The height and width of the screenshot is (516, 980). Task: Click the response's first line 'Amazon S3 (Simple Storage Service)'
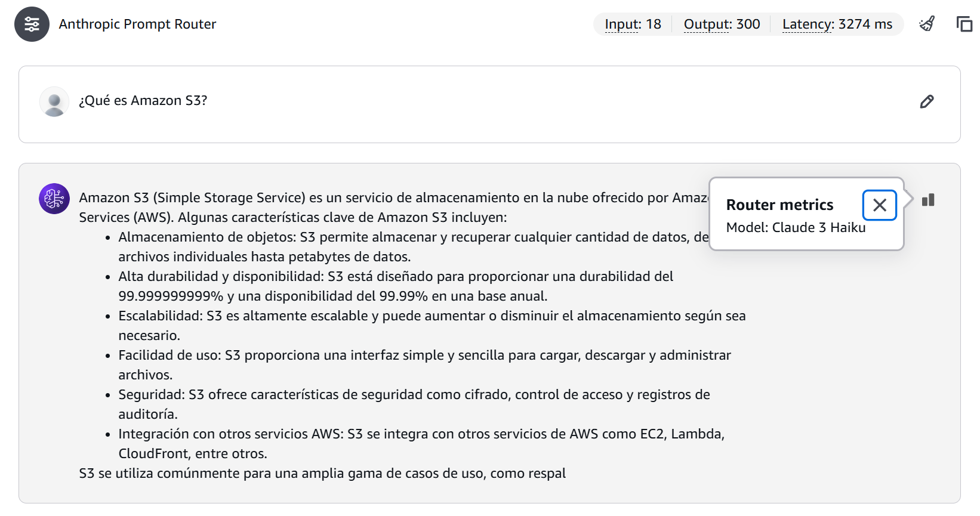click(x=394, y=197)
